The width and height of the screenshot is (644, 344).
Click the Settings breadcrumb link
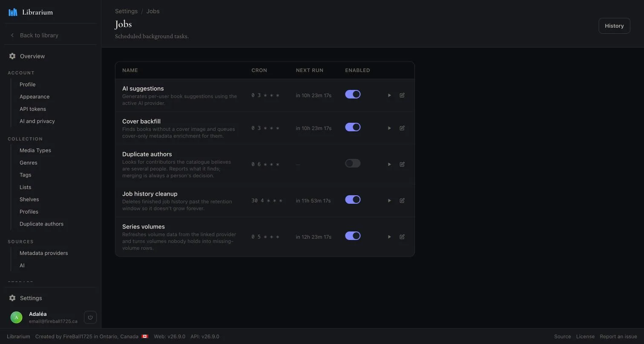coord(126,11)
